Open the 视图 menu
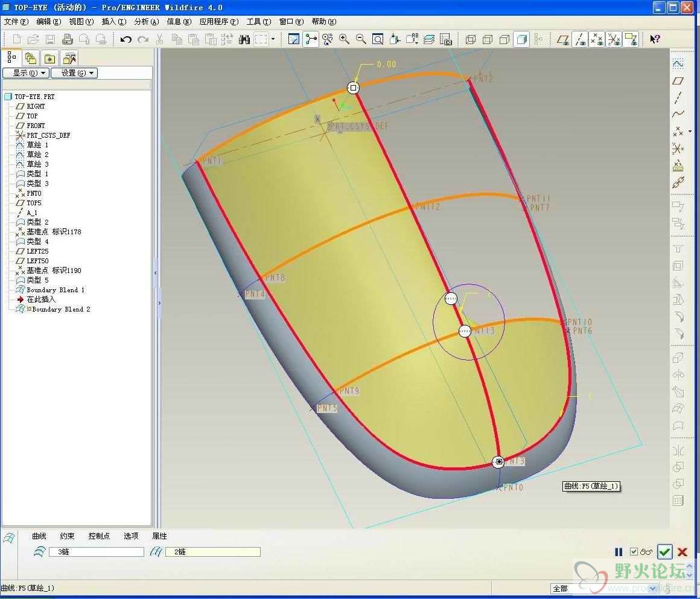This screenshot has height=599, width=700. click(81, 22)
